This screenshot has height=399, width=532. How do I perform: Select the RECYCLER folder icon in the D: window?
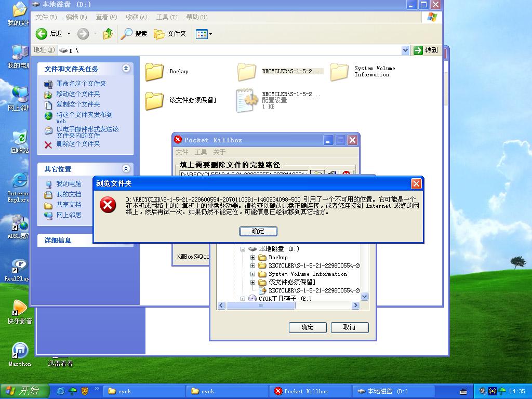247,72
